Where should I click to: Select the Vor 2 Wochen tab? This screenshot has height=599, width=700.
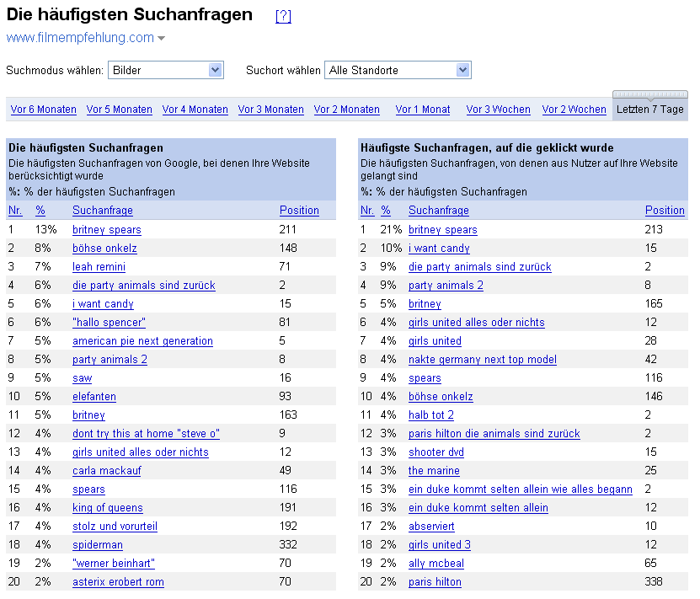[x=574, y=110]
